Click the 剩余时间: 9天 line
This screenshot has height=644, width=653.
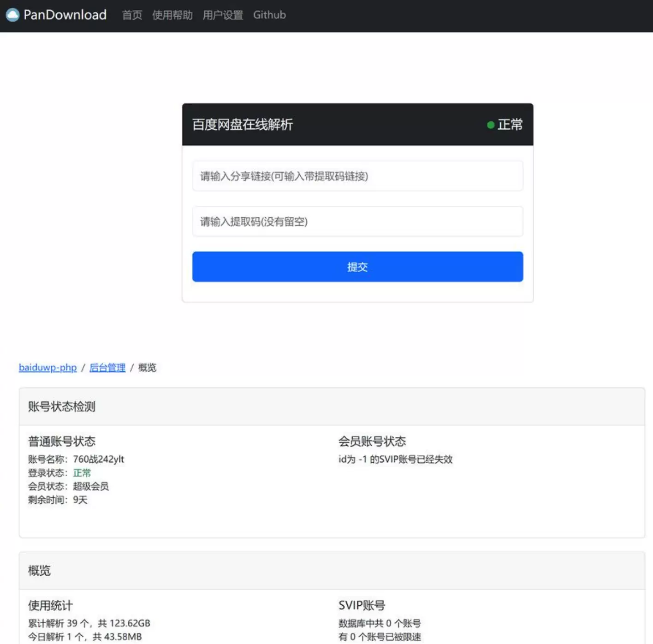pos(58,500)
